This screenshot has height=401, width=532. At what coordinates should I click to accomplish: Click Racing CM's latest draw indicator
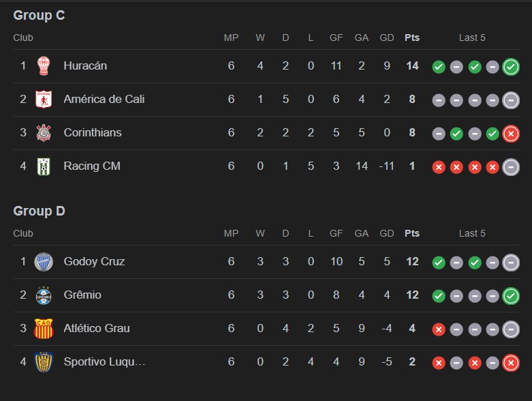[x=511, y=167]
